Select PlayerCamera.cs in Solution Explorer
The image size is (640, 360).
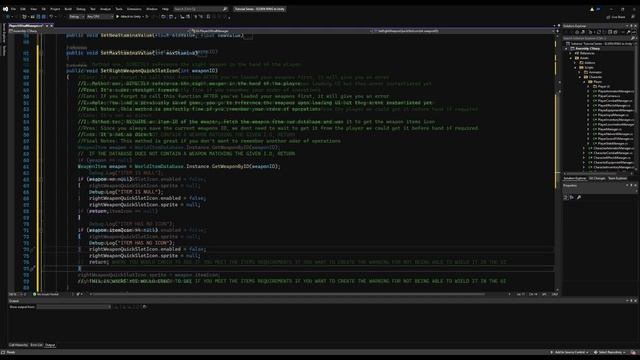pyautogui.click(x=609, y=96)
